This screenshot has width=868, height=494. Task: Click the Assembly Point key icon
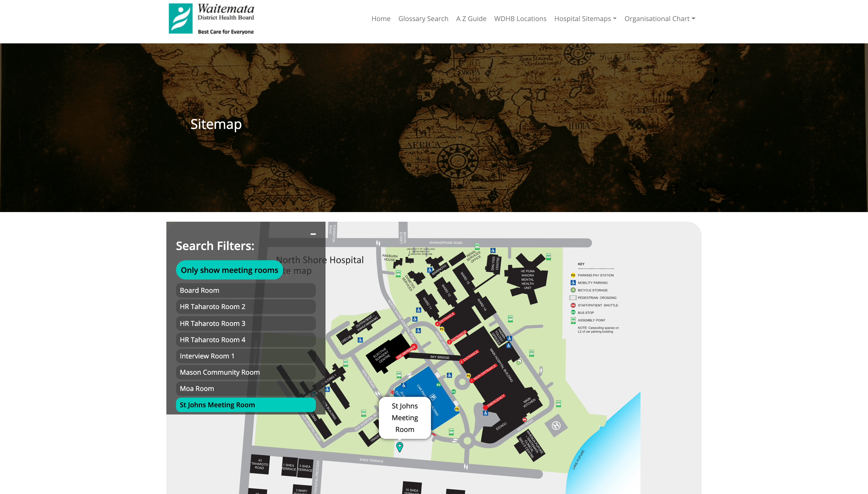click(573, 320)
